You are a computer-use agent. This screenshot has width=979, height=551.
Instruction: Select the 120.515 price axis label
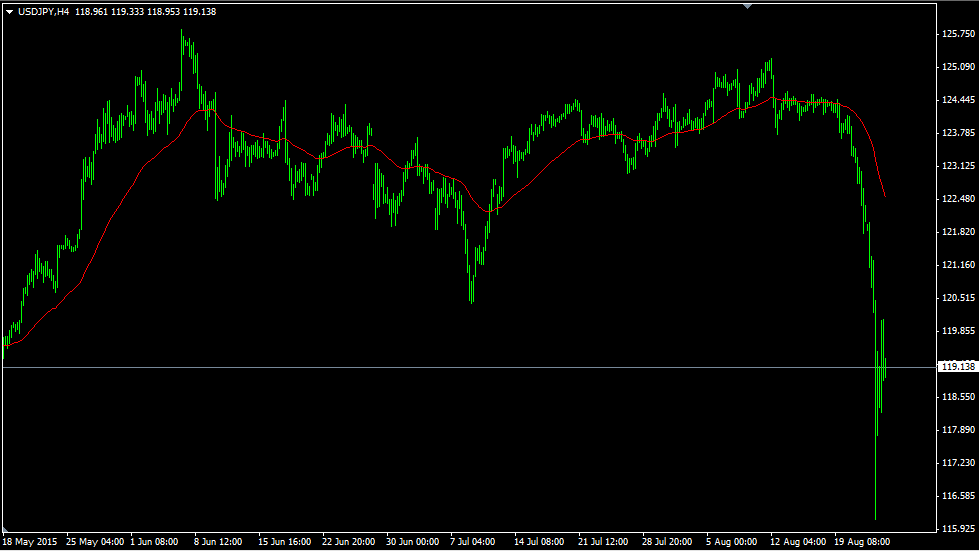point(958,298)
